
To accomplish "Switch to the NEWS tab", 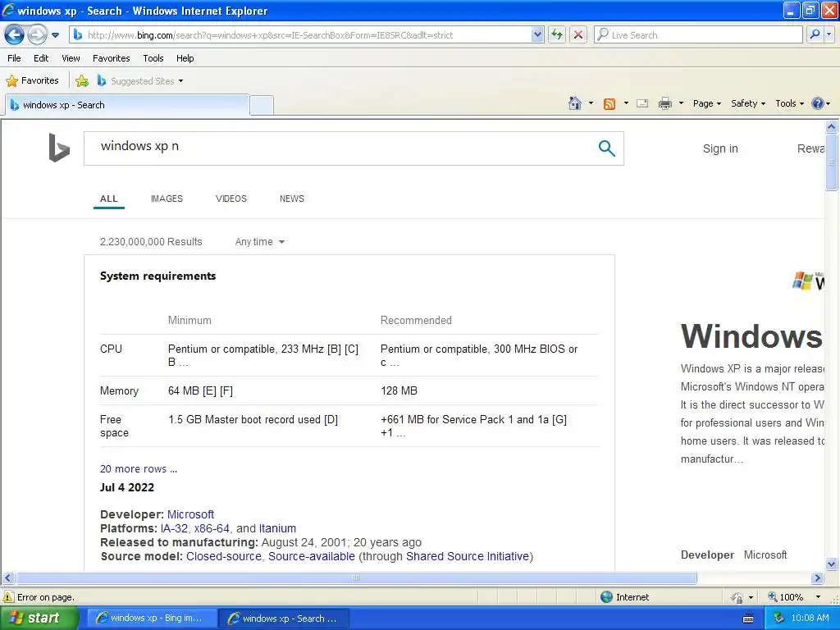I will pyautogui.click(x=291, y=199).
